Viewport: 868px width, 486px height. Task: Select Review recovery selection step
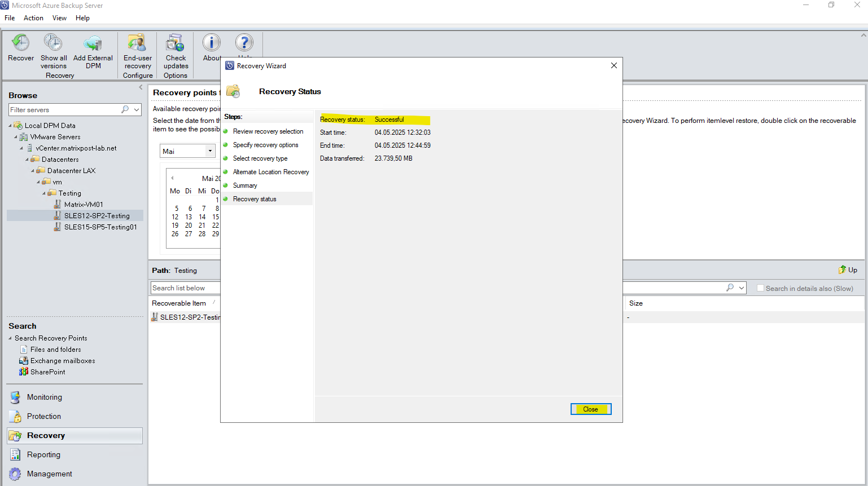268,131
